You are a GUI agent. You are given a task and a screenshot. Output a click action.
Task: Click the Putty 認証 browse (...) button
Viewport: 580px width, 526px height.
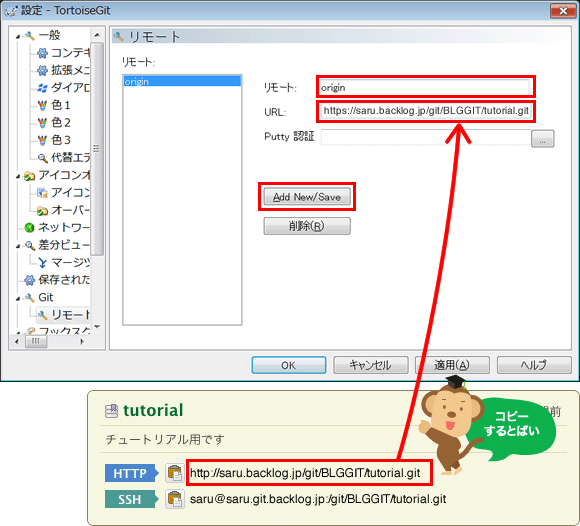[542, 138]
